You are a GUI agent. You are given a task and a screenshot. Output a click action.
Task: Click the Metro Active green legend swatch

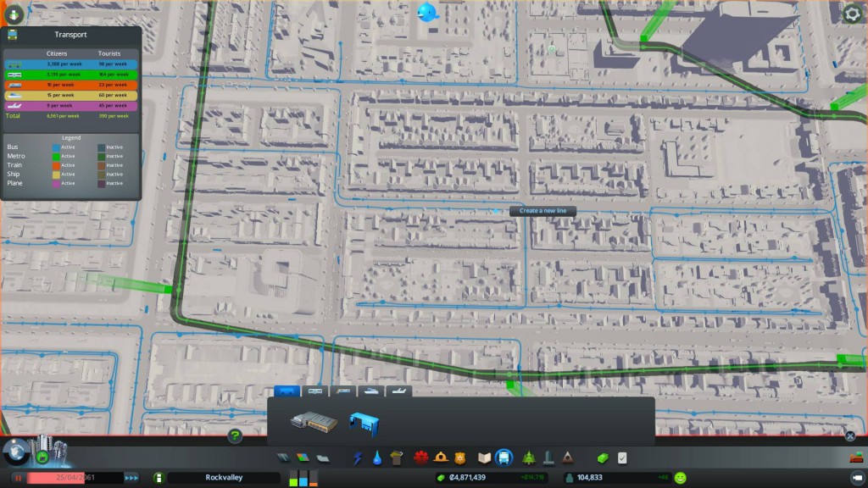pos(56,157)
